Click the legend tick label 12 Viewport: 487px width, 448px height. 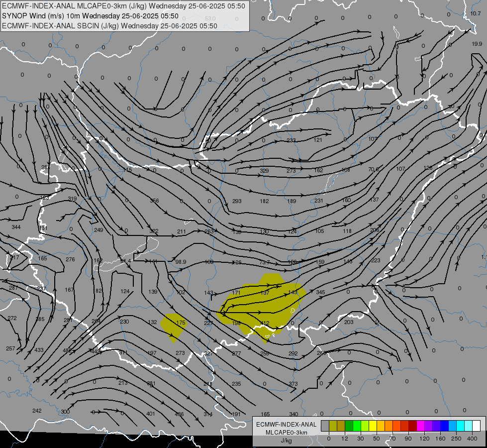[344, 439]
